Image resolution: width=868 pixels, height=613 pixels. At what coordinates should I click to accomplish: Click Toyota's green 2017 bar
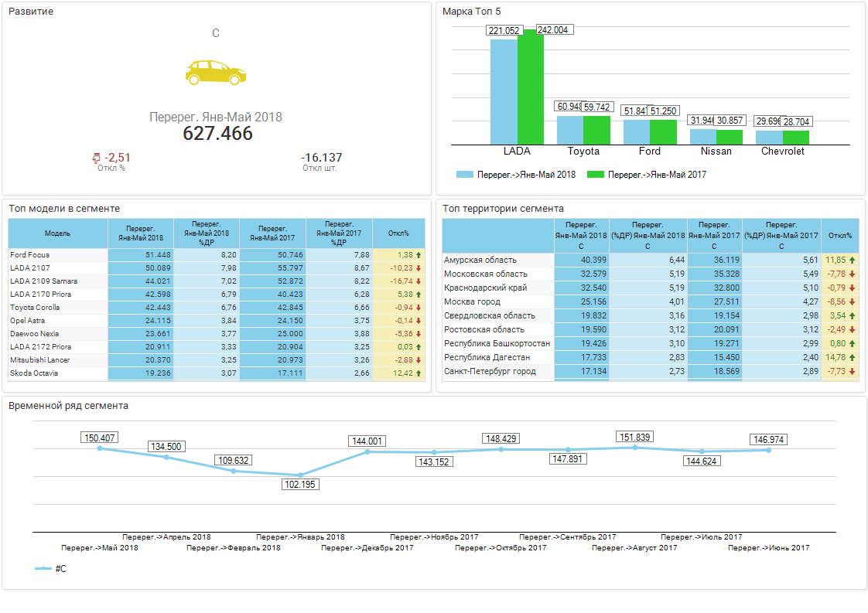(596, 130)
